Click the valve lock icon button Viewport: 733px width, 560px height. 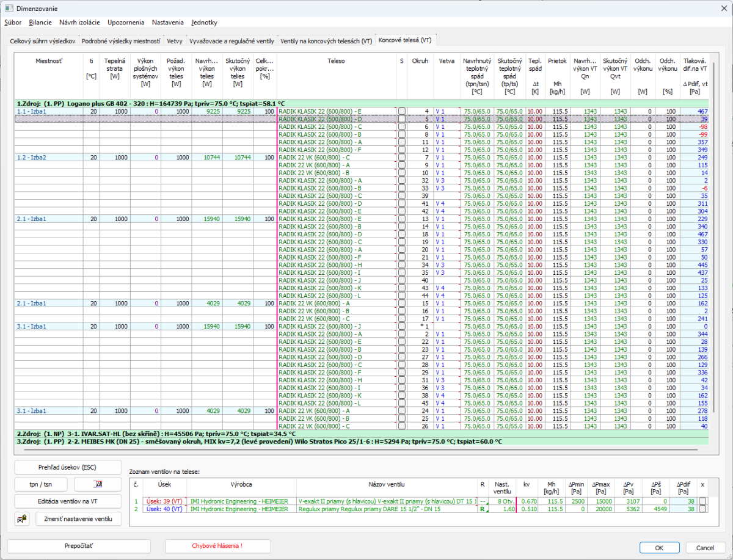(22, 518)
